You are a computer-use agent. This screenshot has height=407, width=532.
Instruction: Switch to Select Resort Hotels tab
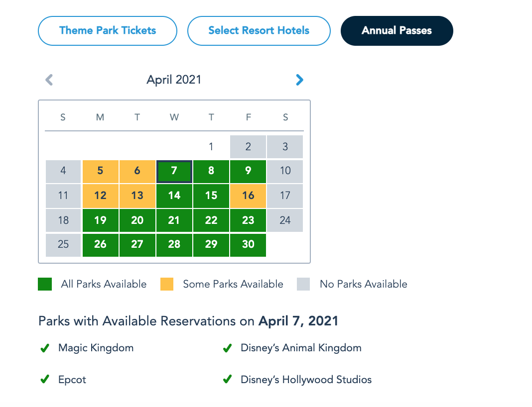tap(259, 30)
